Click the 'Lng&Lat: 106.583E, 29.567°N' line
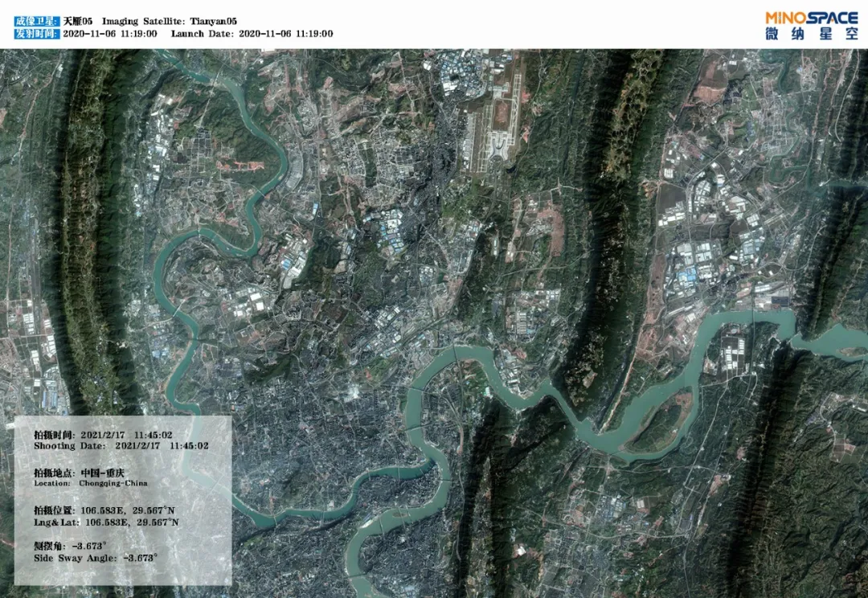The width and height of the screenshot is (868, 598). tap(106, 522)
